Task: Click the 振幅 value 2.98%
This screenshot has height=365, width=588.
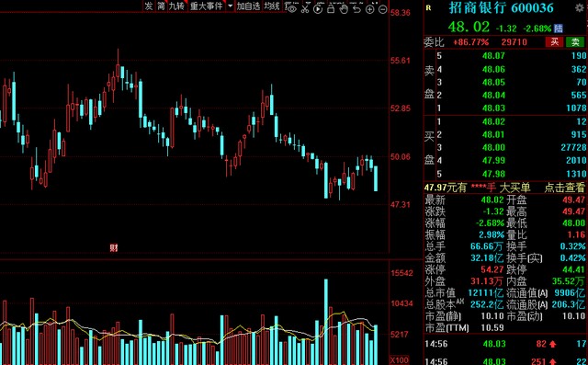Action: click(x=492, y=234)
